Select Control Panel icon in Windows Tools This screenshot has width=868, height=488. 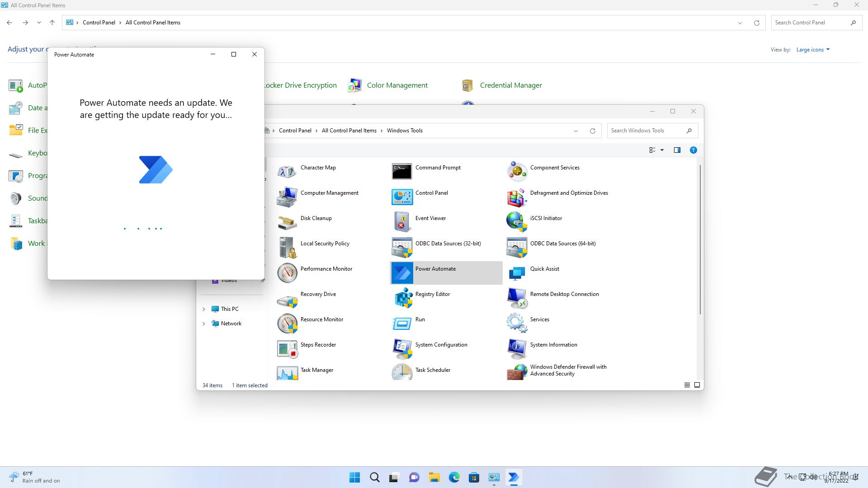402,197
